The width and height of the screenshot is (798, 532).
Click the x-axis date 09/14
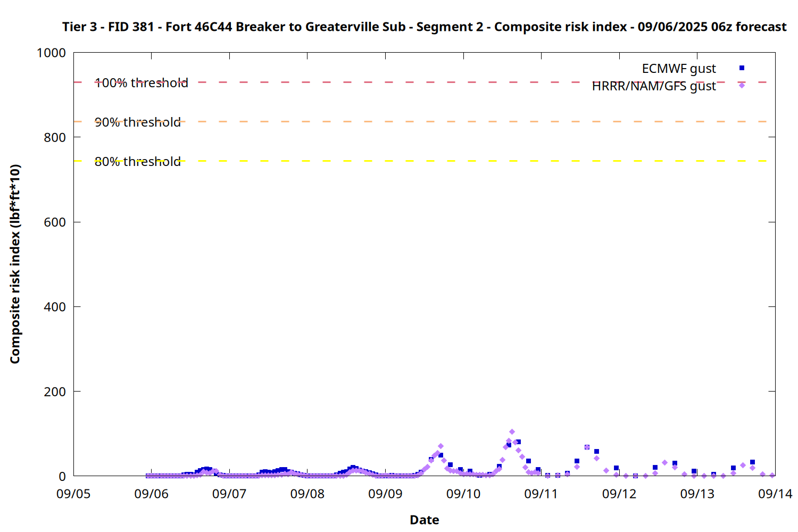click(775, 494)
